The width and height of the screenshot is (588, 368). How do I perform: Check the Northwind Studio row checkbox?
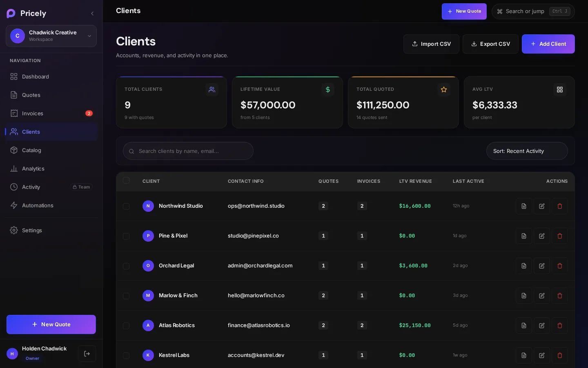pyautogui.click(x=126, y=206)
